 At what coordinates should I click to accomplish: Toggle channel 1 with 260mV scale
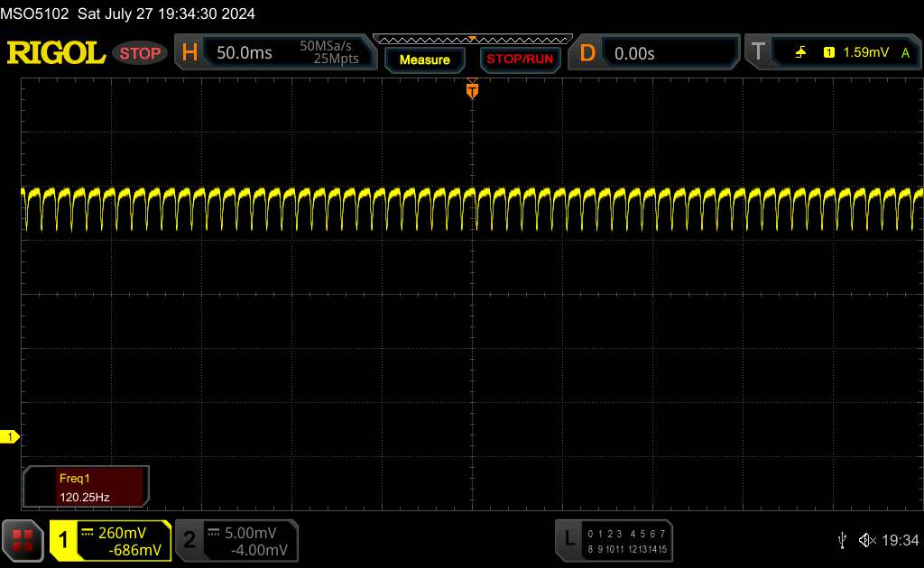pyautogui.click(x=110, y=540)
